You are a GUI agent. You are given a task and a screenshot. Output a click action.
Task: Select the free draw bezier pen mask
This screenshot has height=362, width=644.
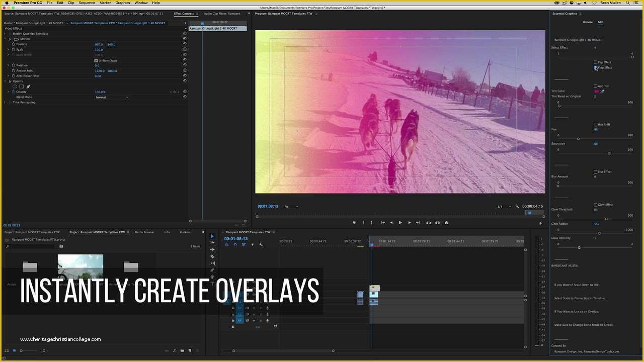(x=28, y=86)
